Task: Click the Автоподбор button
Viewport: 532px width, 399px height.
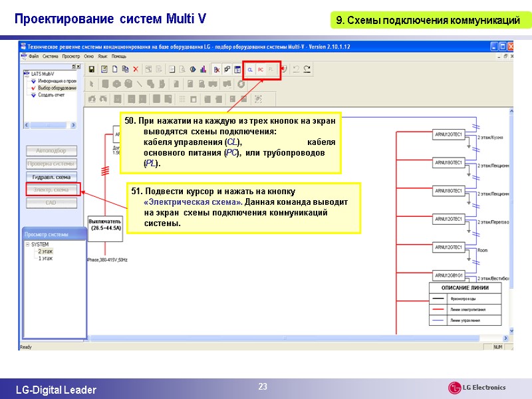Action: click(51, 151)
